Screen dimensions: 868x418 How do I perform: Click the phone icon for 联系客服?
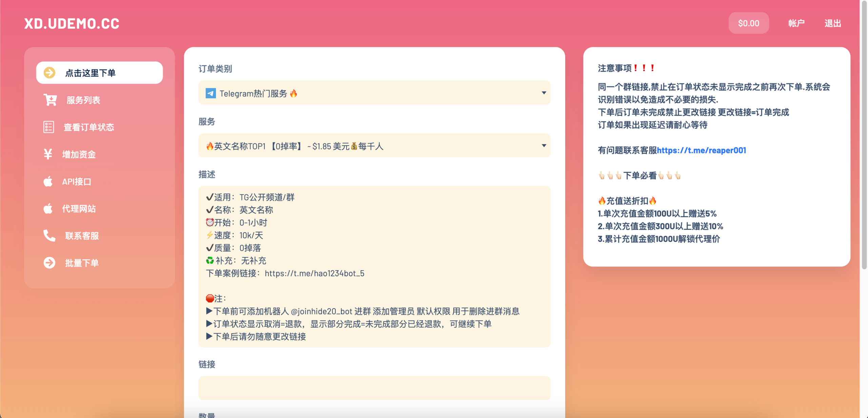click(49, 236)
